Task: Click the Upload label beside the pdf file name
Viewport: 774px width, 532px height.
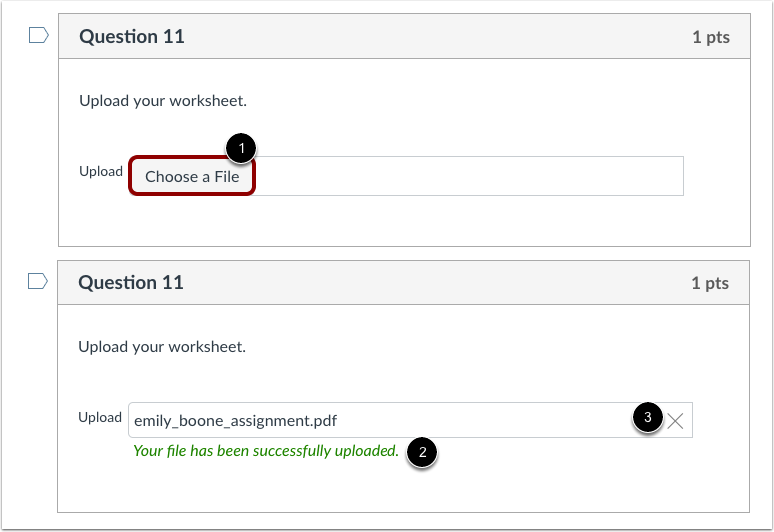Action: coord(100,417)
